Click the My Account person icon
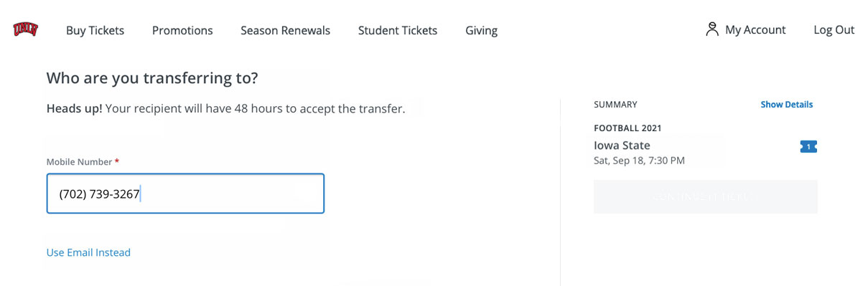 (x=712, y=29)
